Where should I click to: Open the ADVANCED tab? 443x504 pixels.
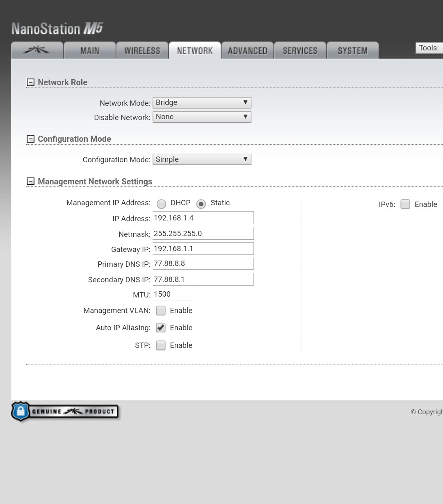[247, 50]
